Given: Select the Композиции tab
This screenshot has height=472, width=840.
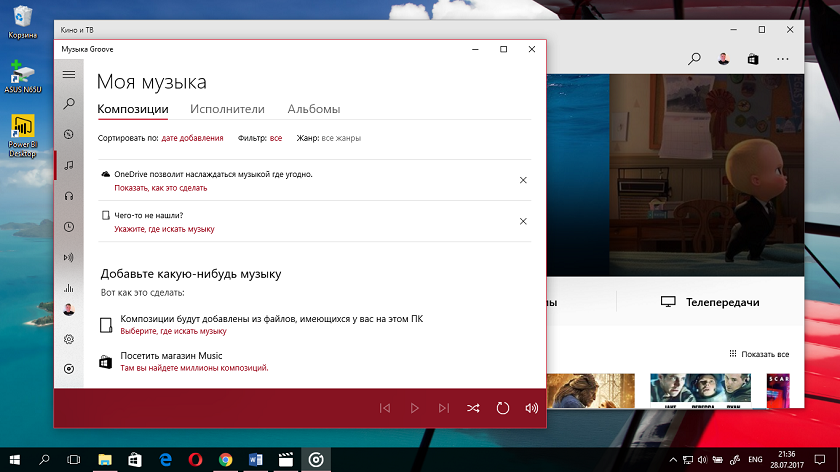Looking at the screenshot, I should tap(133, 109).
